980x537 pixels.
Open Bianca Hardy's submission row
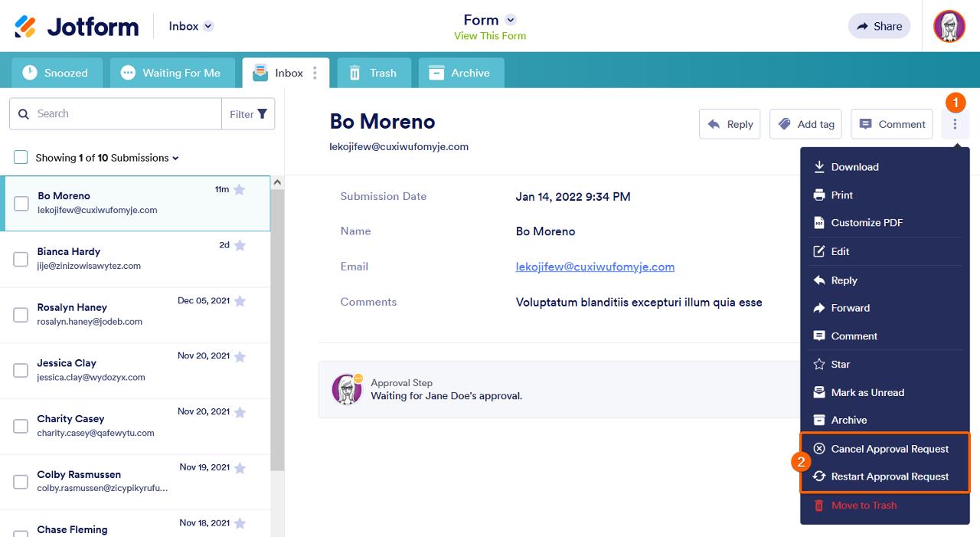pyautogui.click(x=136, y=259)
